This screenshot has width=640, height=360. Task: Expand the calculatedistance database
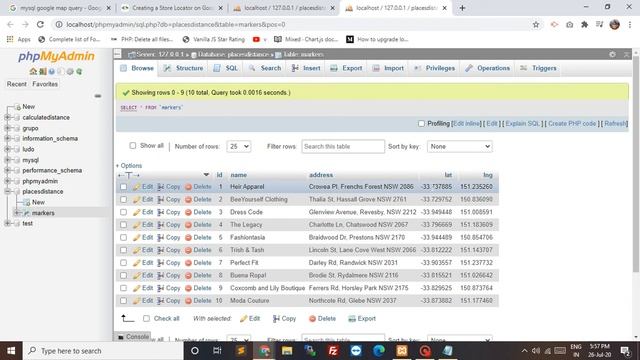click(x=7, y=117)
